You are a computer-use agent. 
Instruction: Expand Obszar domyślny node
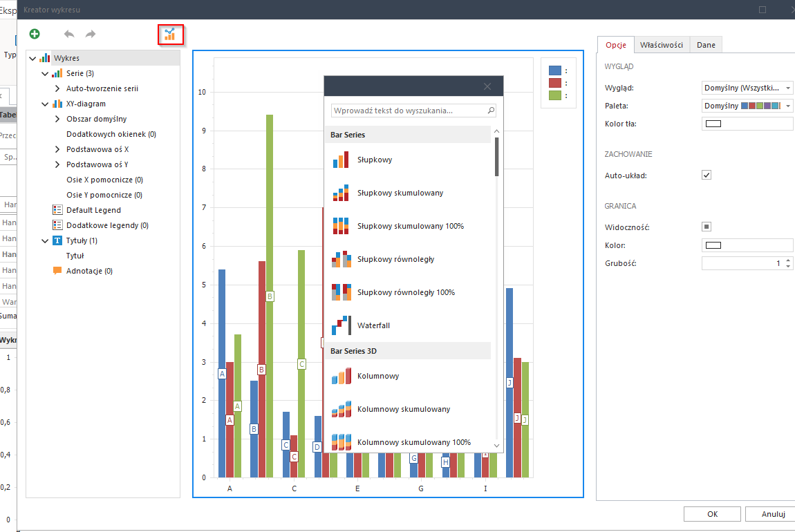[57, 119]
